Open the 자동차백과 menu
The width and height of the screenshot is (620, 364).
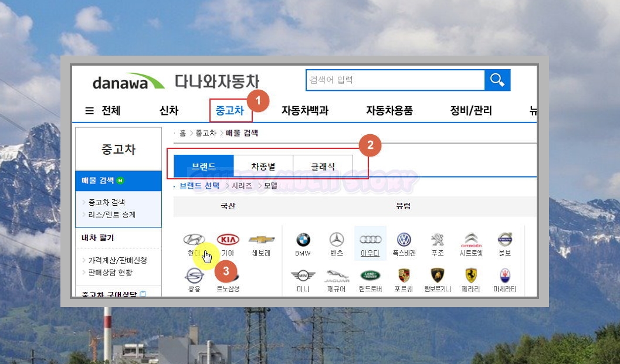[305, 111]
